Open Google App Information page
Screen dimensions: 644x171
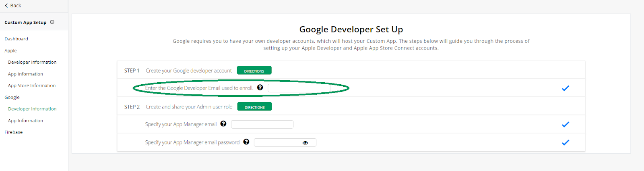pyautogui.click(x=25, y=121)
